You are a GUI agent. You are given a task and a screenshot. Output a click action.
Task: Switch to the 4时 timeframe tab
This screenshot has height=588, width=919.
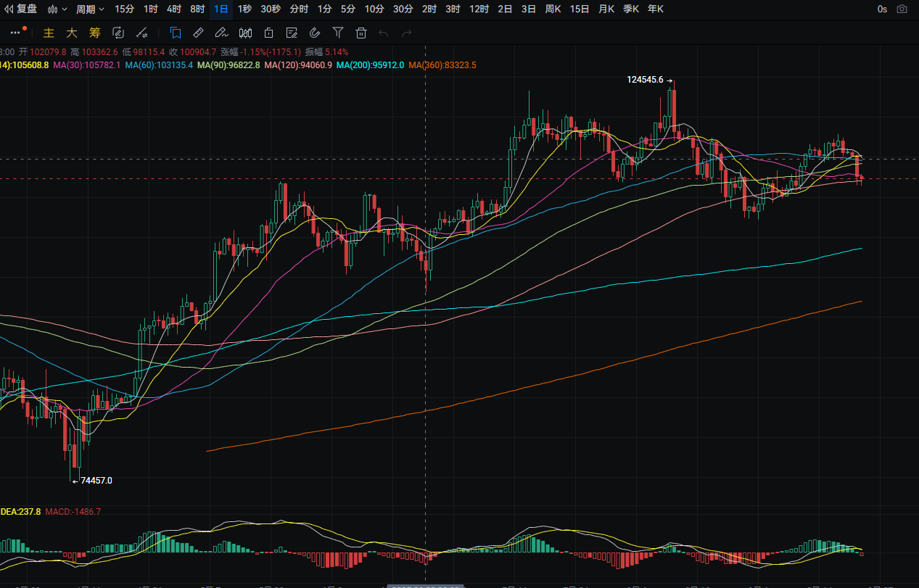click(174, 9)
